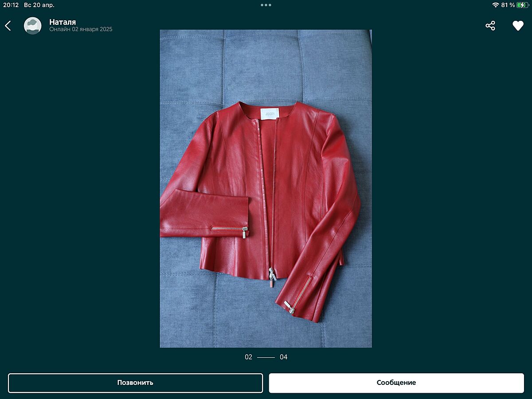Open the iPad multitasking three-dot menu
The image size is (532, 399).
266,5
